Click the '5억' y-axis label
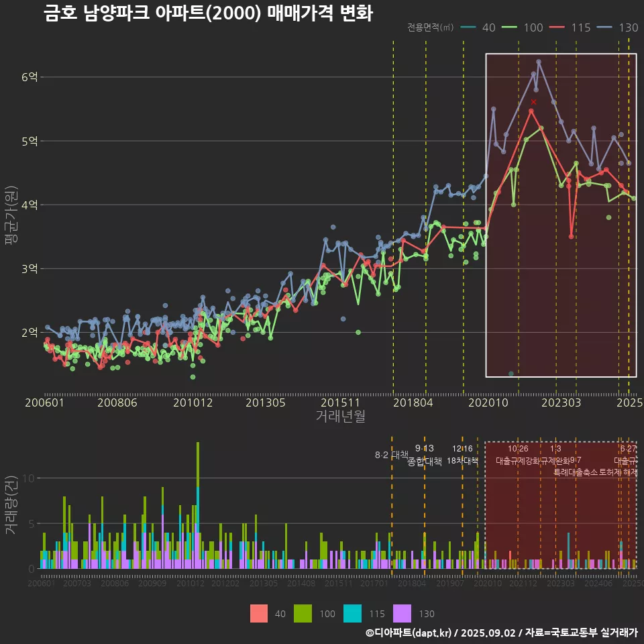Viewport: 644px width, 644px height. tap(30, 141)
